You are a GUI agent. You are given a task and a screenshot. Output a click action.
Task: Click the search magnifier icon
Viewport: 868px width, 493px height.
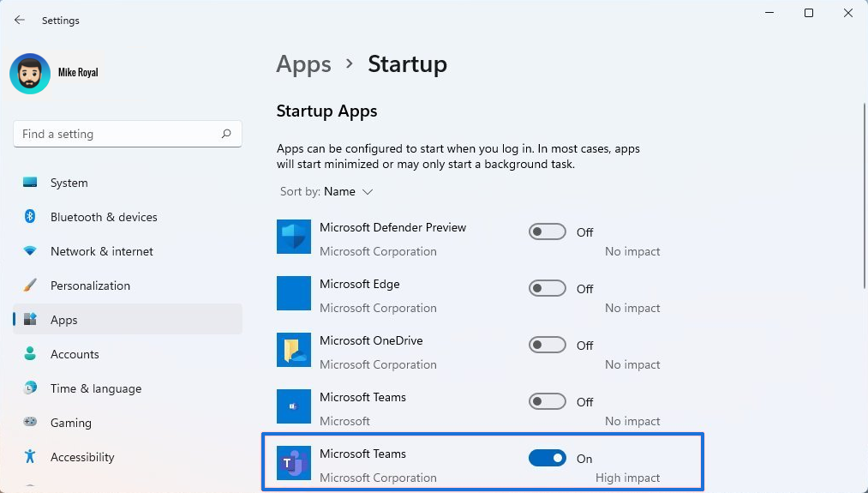(x=226, y=134)
